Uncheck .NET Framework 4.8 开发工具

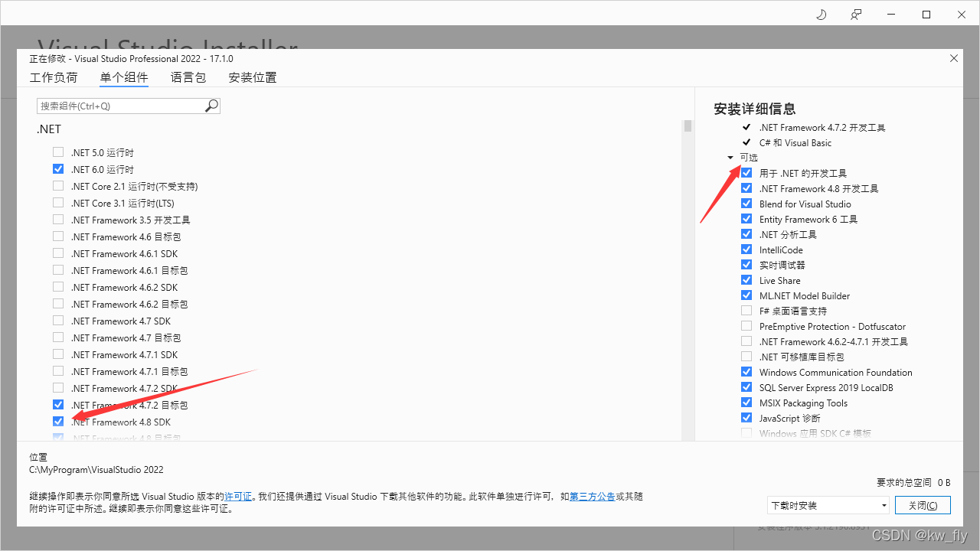pos(746,188)
